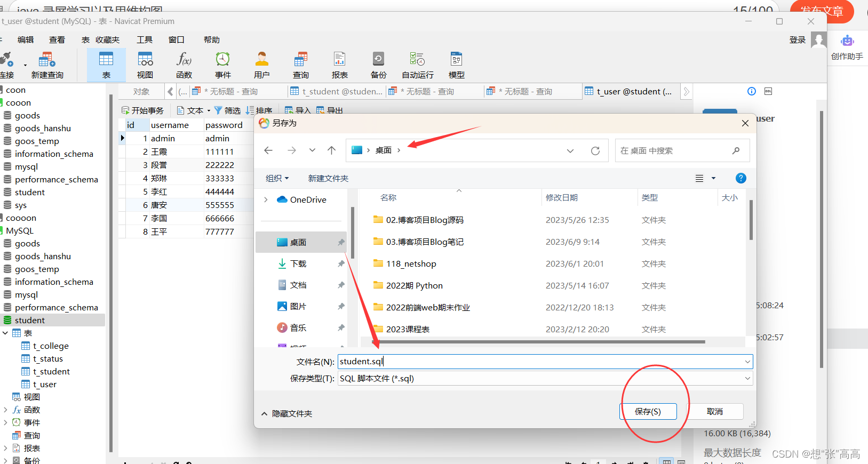The height and width of the screenshot is (464, 868).
Task: Collapse folders via 隐藏文件夹
Action: (x=286, y=413)
